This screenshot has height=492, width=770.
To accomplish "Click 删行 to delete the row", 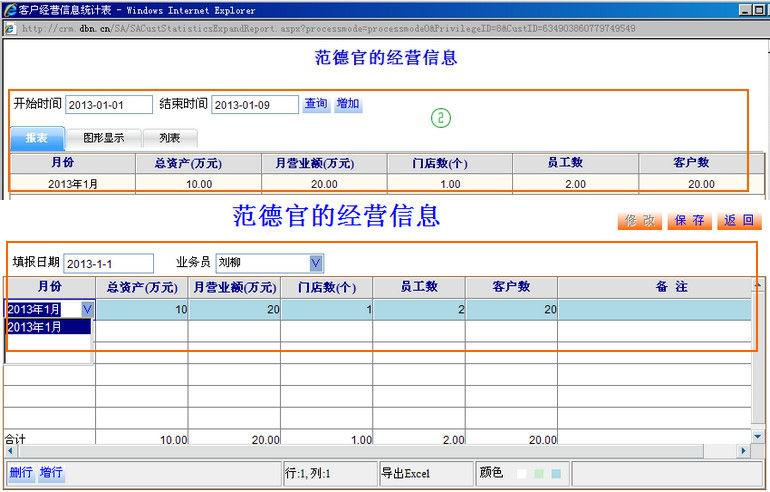I will (20, 473).
